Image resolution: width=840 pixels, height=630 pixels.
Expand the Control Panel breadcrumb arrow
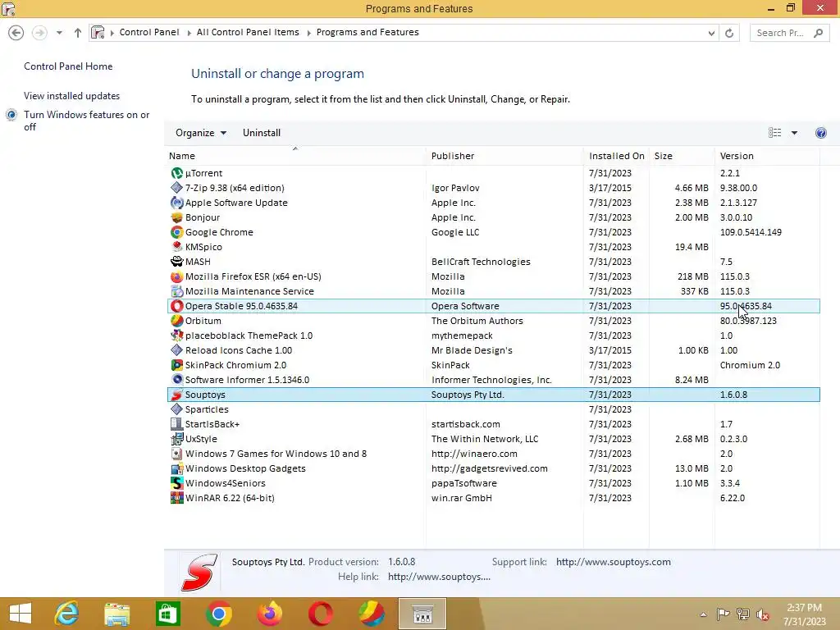pos(189,33)
